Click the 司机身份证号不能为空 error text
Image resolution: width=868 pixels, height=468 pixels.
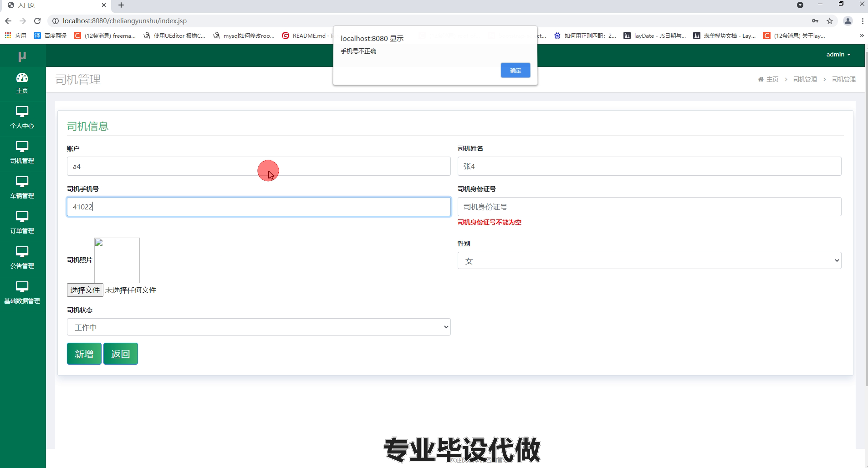(x=490, y=222)
